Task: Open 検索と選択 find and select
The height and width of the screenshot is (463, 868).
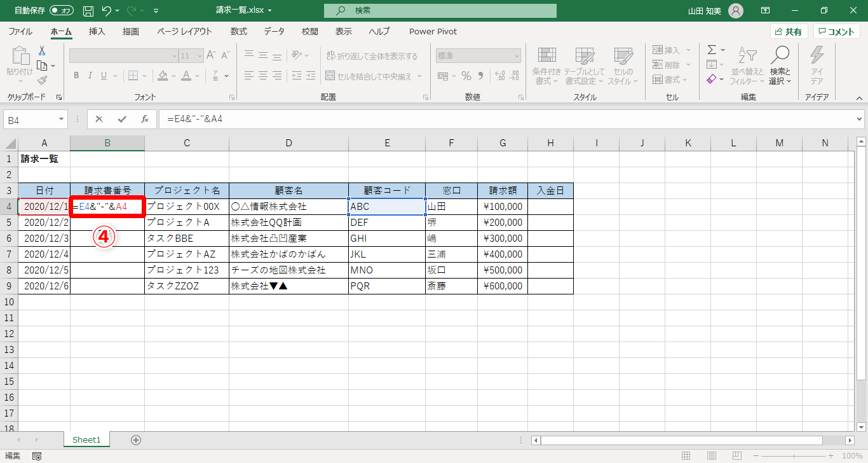Action: (780, 66)
